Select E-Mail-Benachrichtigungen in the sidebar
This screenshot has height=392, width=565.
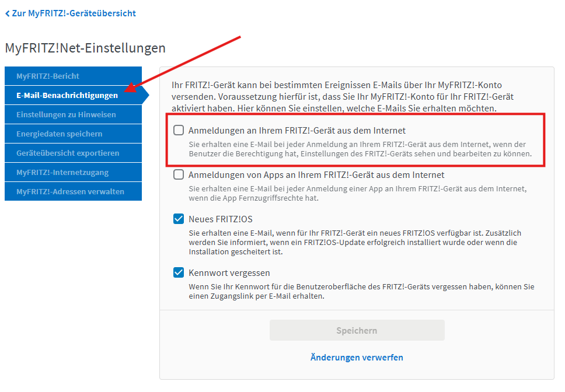[67, 95]
